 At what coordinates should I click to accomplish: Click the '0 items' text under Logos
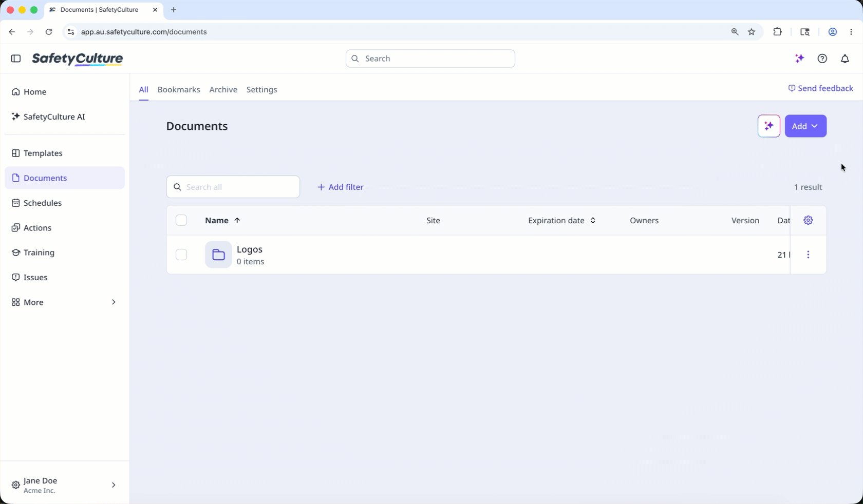pos(251,262)
